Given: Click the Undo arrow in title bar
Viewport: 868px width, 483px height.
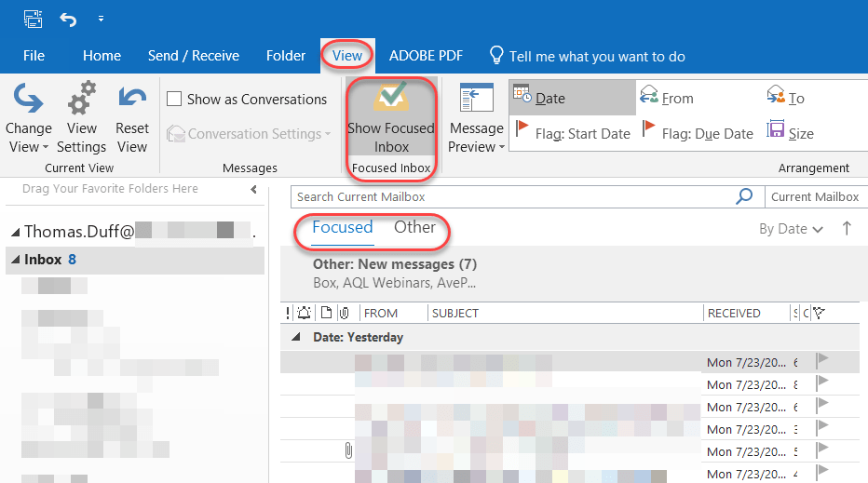Looking at the screenshot, I should 68,20.
